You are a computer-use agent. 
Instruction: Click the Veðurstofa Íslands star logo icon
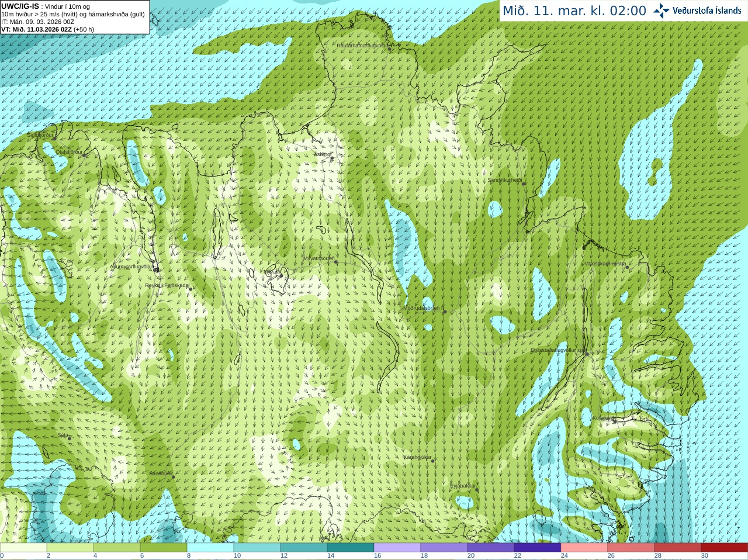tap(662, 10)
